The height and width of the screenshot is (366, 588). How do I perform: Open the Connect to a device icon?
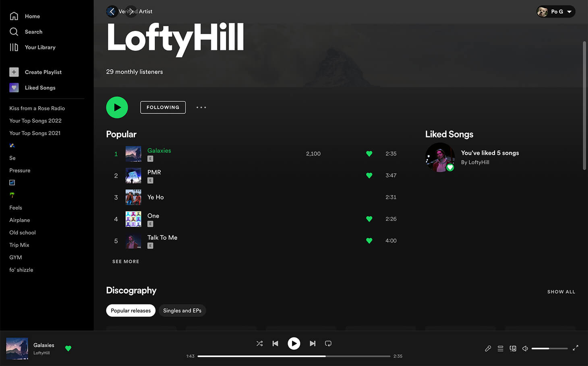pyautogui.click(x=513, y=348)
